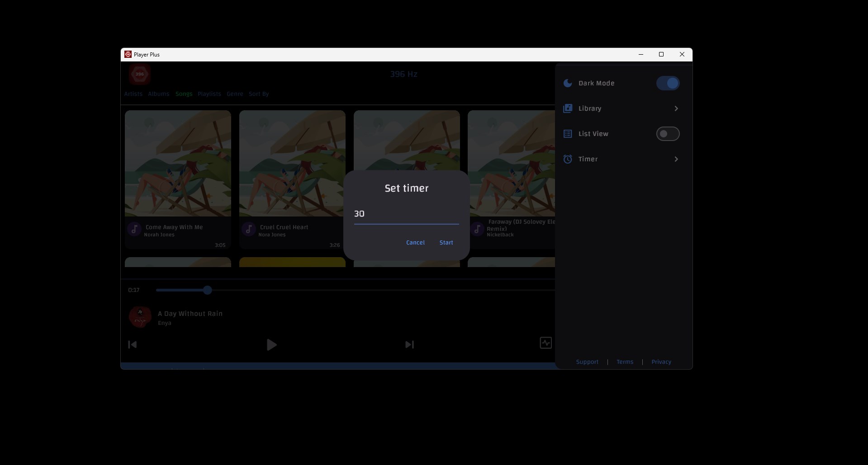Click the Timer label

pyautogui.click(x=588, y=159)
